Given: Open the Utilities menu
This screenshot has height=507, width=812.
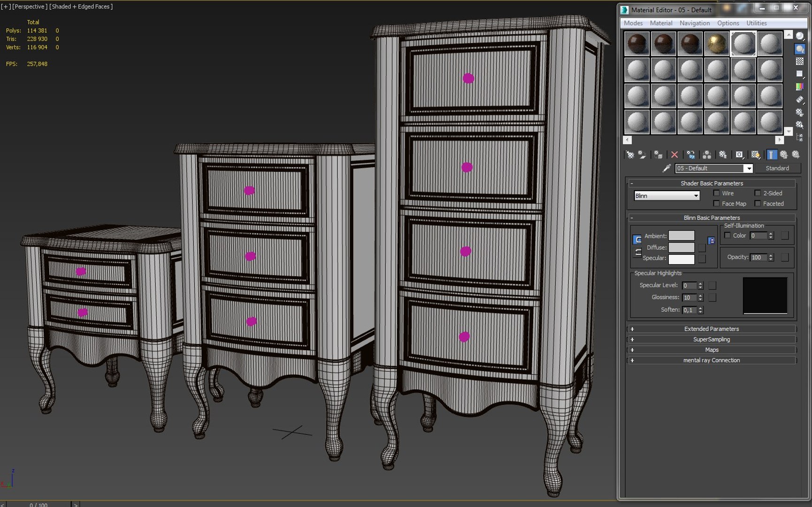Looking at the screenshot, I should point(757,23).
